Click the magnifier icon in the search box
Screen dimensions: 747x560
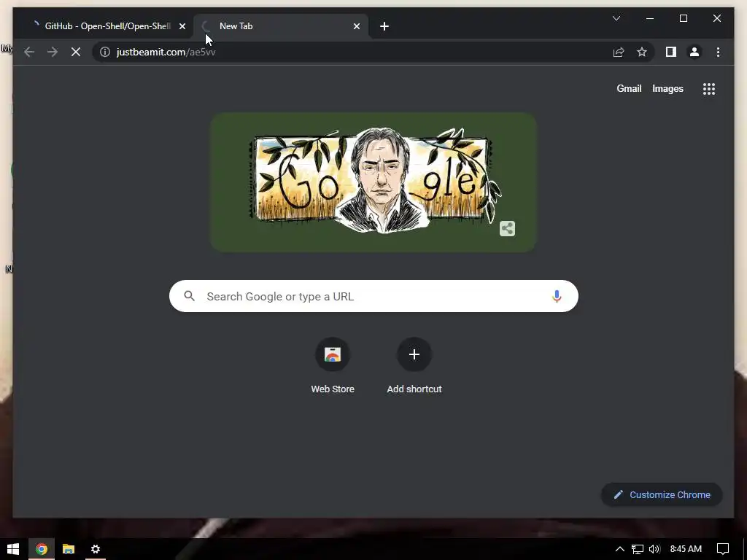189,296
